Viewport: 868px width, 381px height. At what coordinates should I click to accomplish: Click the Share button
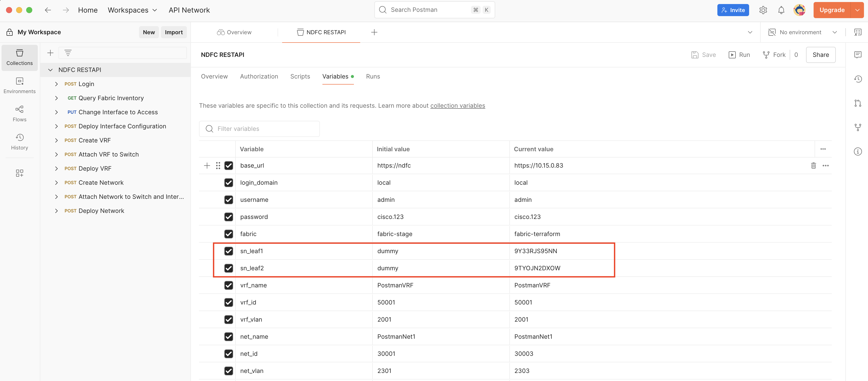click(820, 55)
